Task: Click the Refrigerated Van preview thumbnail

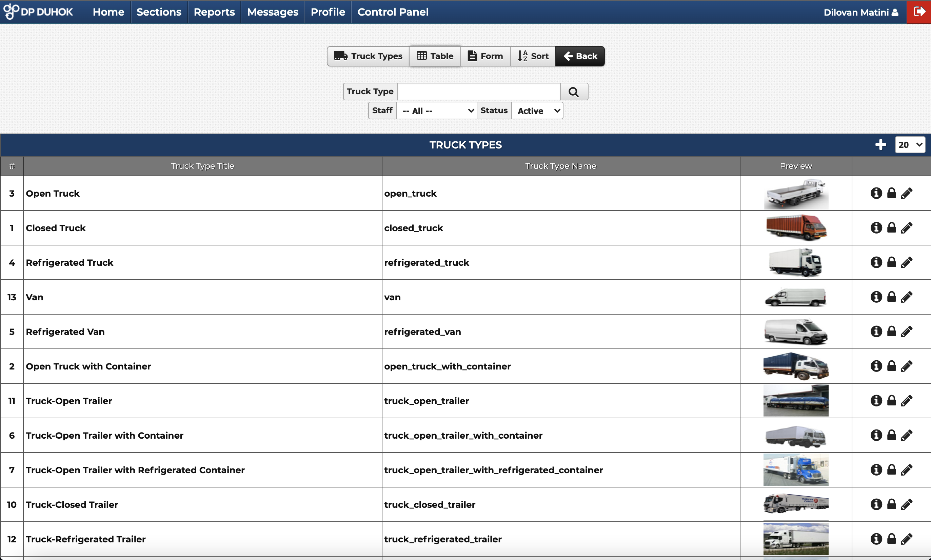Action: (x=796, y=332)
